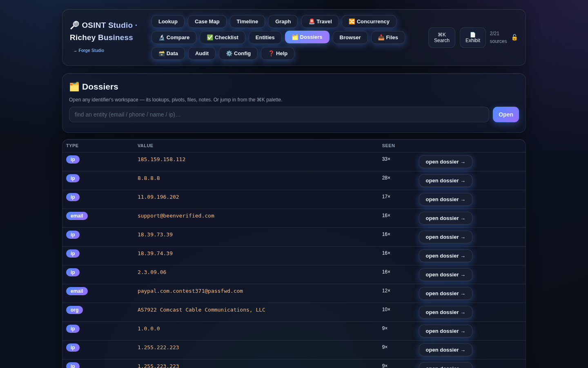Viewport: 588px width, 368px height.
Task: Open the Help tab
Action: click(278, 54)
